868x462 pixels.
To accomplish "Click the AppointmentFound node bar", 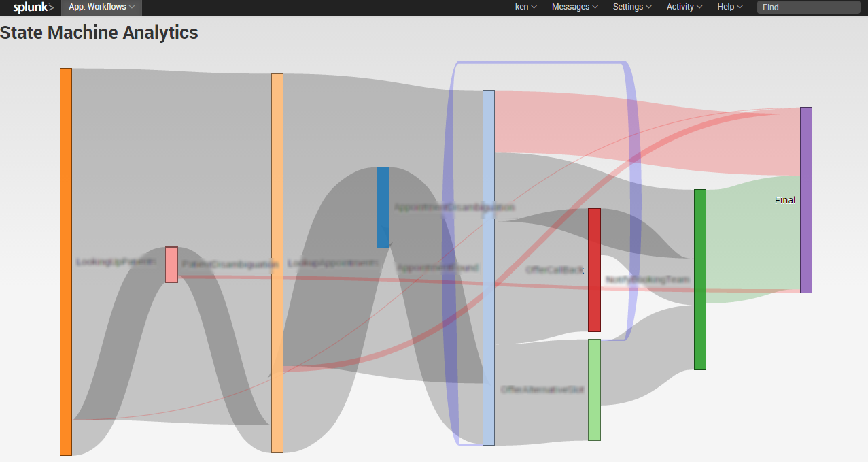I will [489, 267].
